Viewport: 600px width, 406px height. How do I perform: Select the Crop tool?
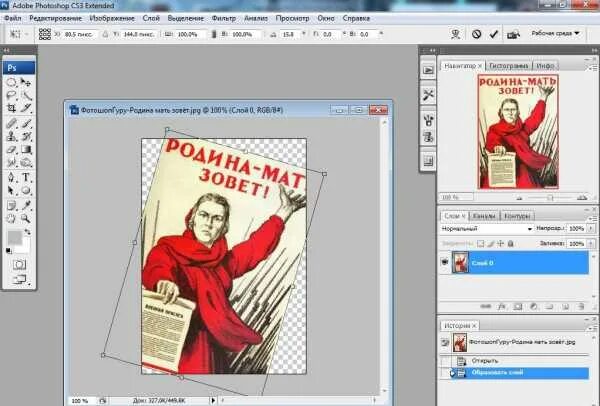pyautogui.click(x=11, y=108)
